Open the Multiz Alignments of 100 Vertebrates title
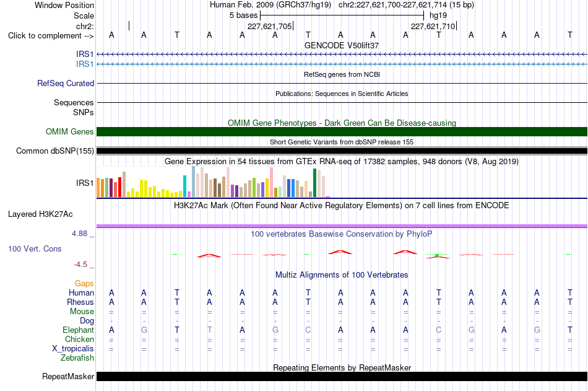 click(342, 275)
